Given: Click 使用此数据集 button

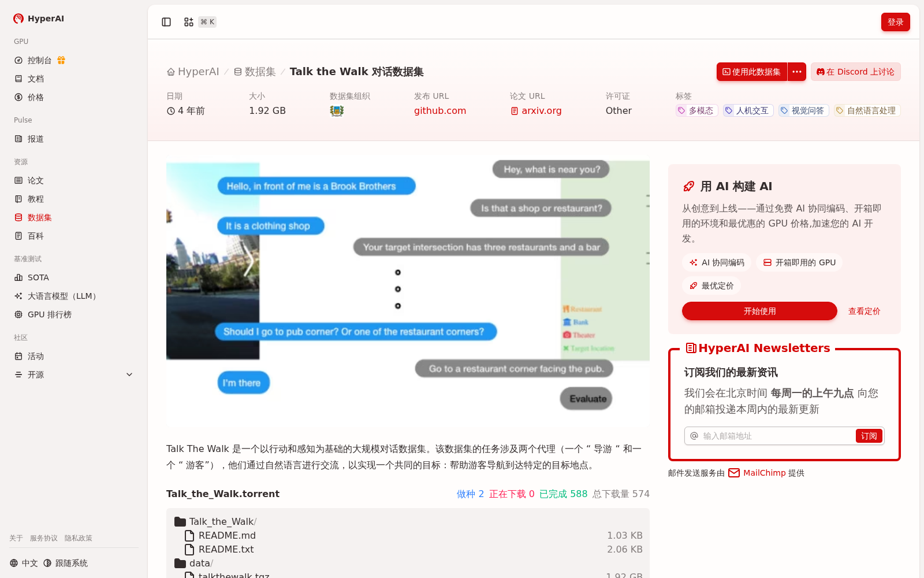Looking at the screenshot, I should (752, 72).
